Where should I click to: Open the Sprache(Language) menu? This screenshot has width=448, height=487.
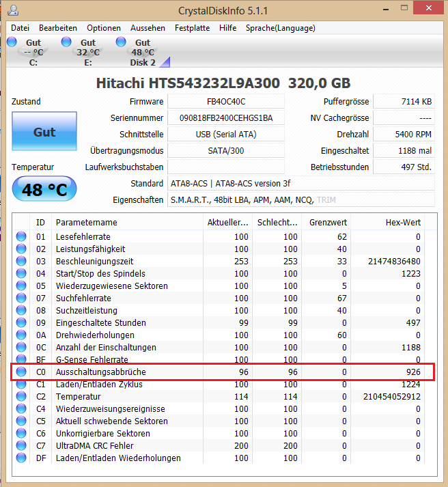click(281, 28)
